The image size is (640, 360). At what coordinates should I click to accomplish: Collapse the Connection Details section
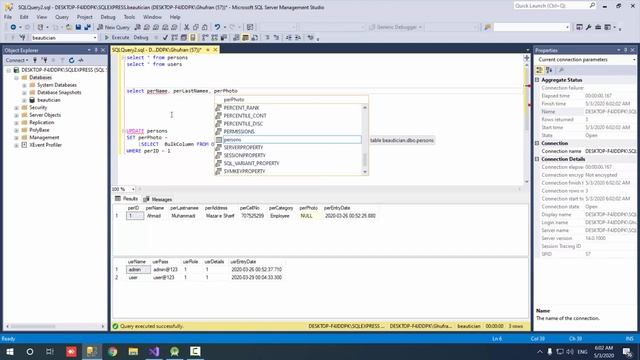(538, 159)
